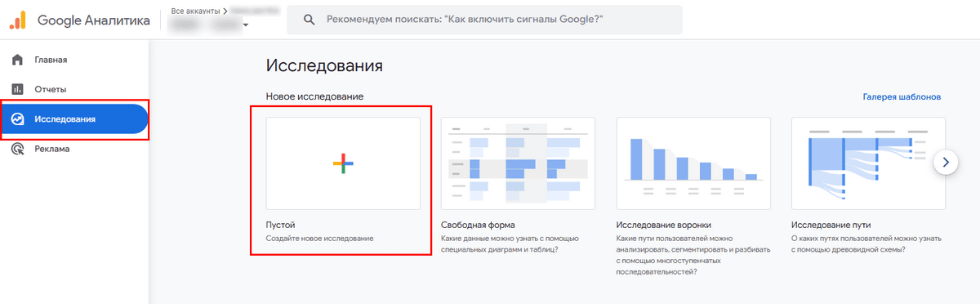This screenshot has height=304, width=980.
Task: Click the Google Analytics logo icon
Action: click(x=19, y=20)
